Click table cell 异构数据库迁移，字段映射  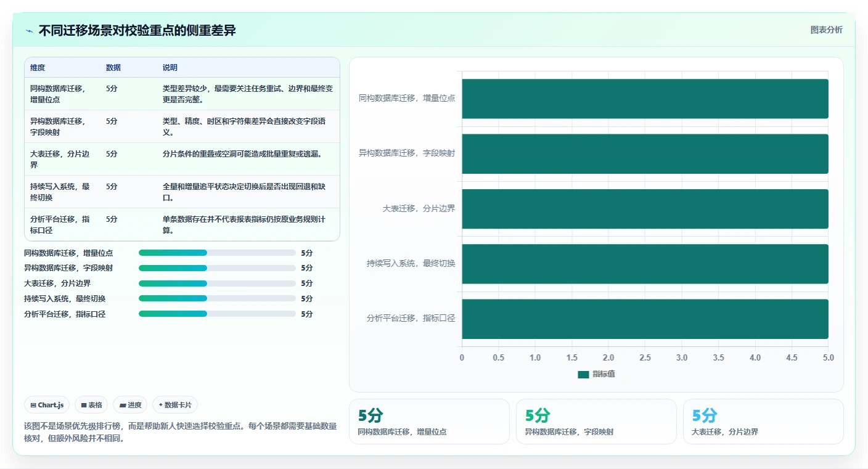61,126
